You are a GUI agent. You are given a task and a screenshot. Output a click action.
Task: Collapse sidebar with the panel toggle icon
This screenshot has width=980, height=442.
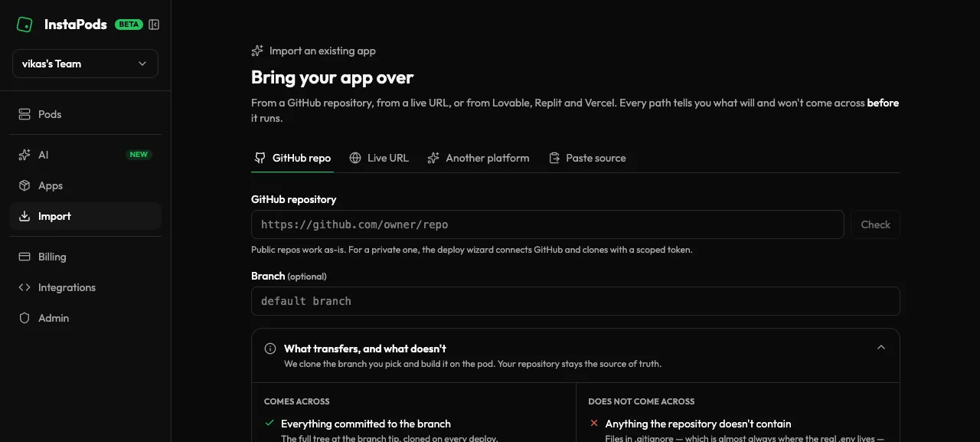[154, 25]
